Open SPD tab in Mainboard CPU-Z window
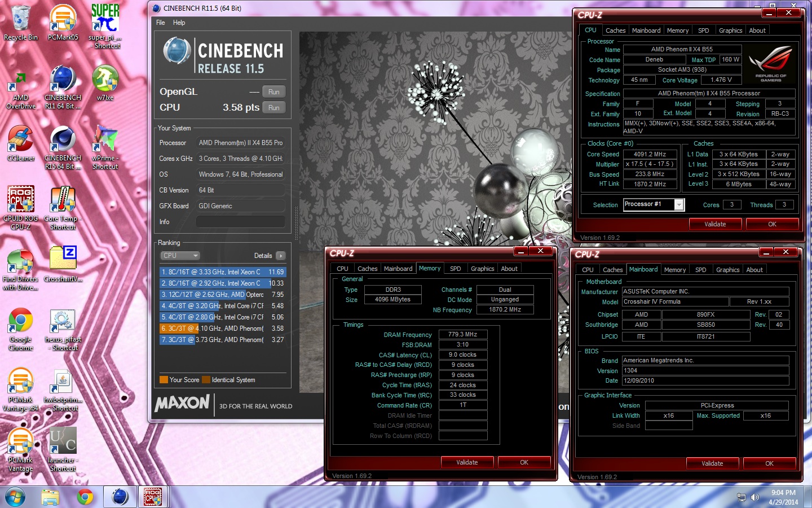 pos(700,270)
